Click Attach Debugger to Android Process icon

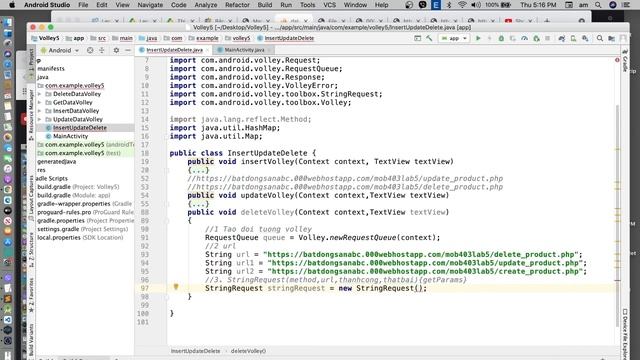[536, 38]
